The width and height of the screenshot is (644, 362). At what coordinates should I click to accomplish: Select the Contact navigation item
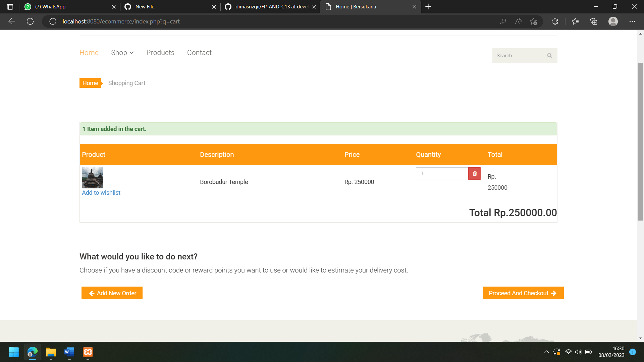(x=199, y=53)
